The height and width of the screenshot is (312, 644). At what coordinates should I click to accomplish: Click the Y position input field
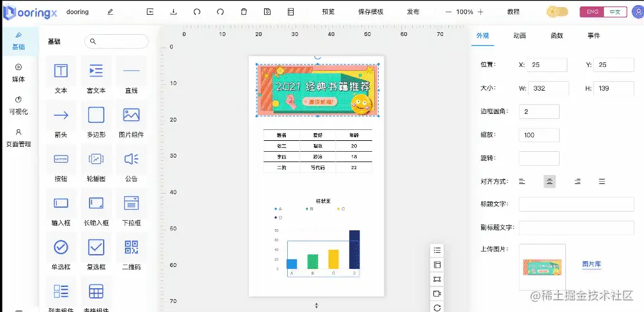614,65
